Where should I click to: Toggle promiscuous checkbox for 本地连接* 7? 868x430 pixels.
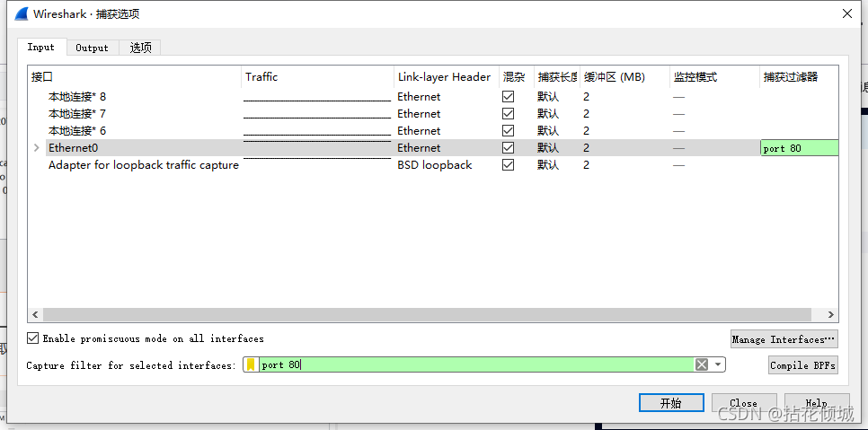(x=508, y=114)
